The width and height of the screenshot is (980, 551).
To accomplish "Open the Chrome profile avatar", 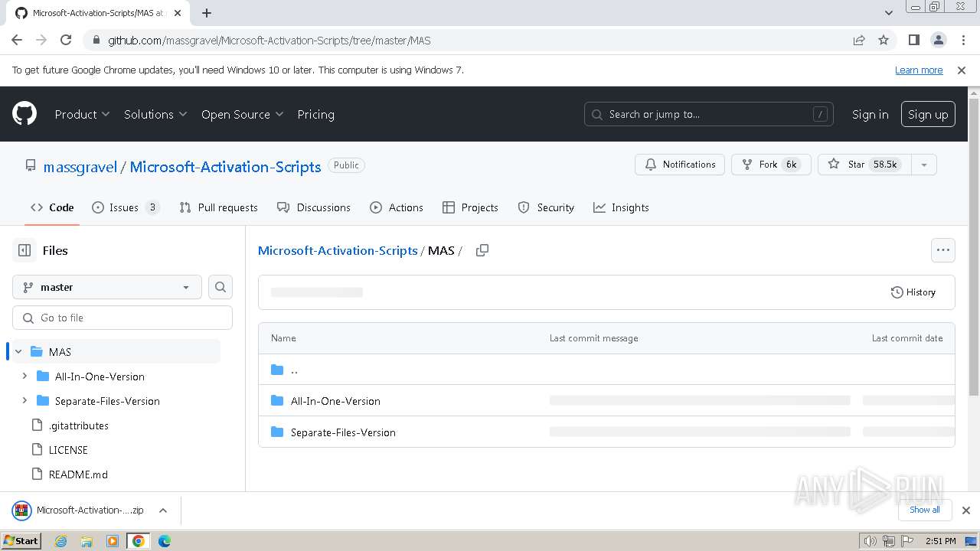I will [938, 41].
